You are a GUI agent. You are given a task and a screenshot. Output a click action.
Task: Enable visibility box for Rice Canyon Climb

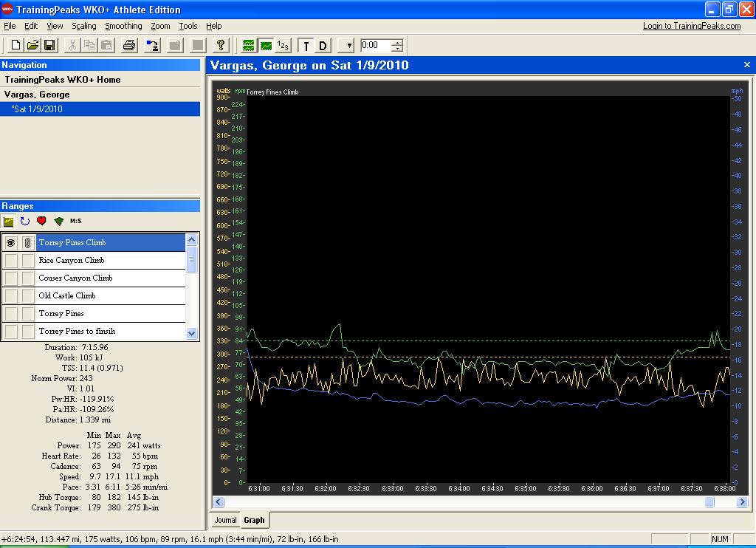11,260
